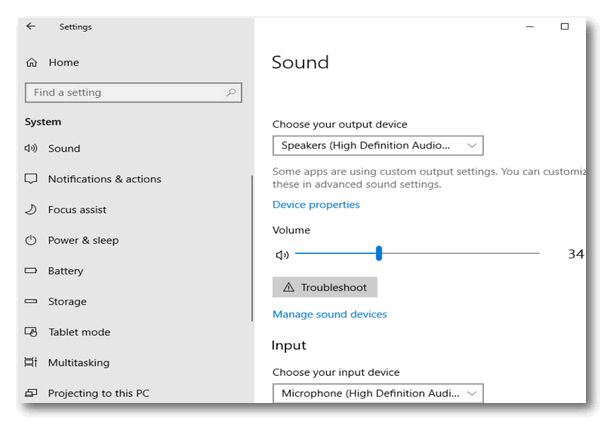The image size is (605, 422).
Task: Open the Storage settings page
Action: (67, 302)
